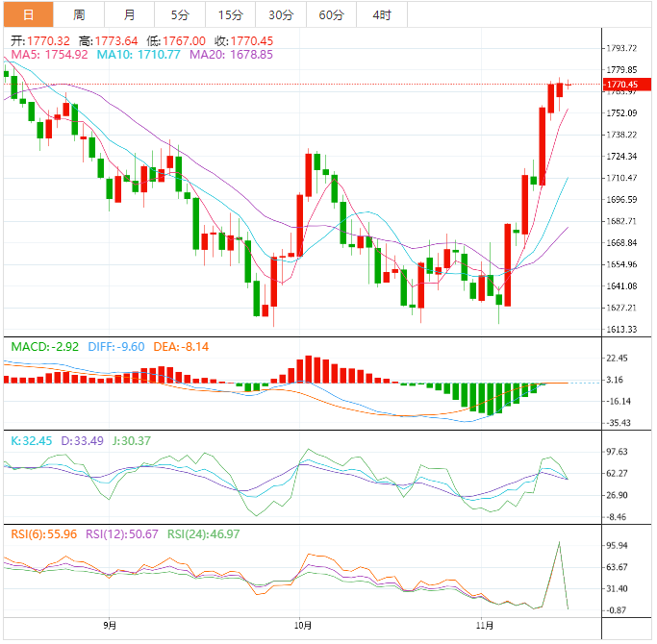The height and width of the screenshot is (644, 657).
Task: Click the K:32.45 indicator label
Action: point(32,441)
